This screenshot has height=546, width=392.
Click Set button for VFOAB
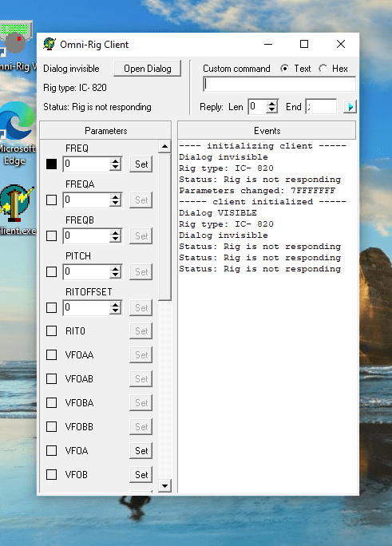coord(141,379)
